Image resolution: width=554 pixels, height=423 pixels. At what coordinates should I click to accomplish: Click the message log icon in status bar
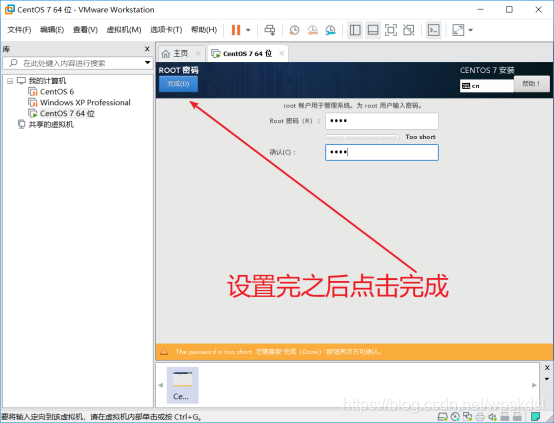[x=536, y=417]
